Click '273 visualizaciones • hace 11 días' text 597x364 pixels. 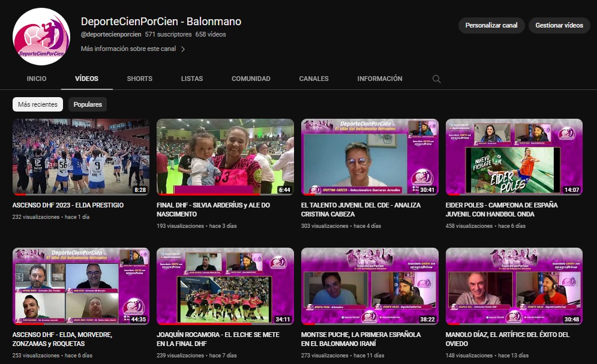tap(343, 355)
